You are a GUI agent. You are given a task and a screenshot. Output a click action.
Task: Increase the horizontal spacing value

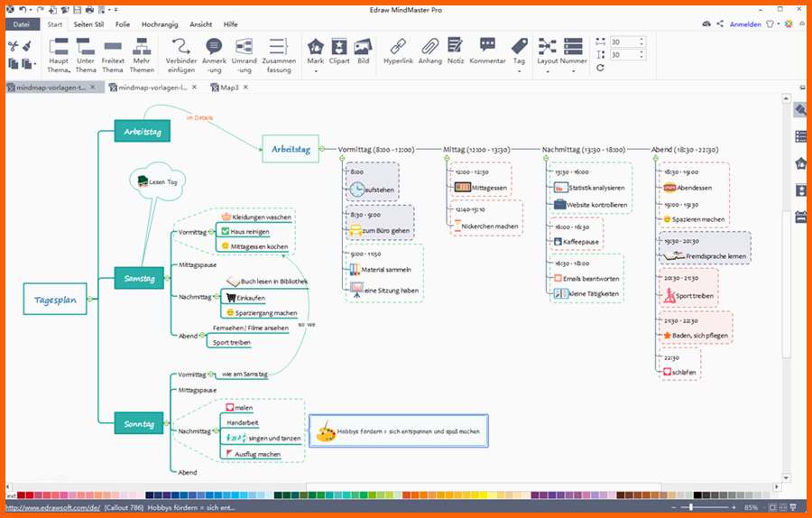coord(641,40)
